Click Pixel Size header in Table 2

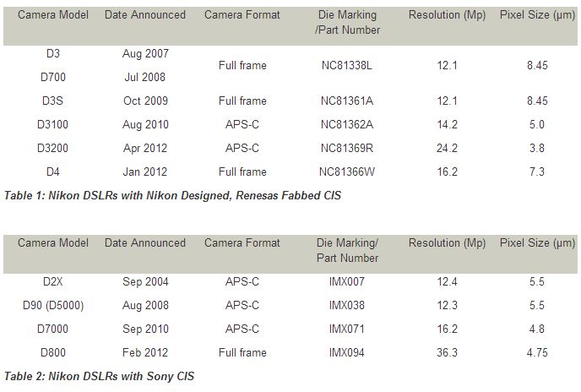pyautogui.click(x=537, y=243)
